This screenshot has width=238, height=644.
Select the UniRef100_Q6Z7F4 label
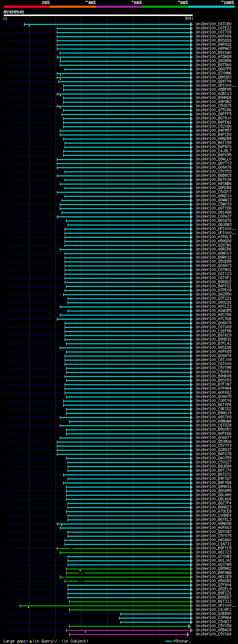(x=213, y=503)
